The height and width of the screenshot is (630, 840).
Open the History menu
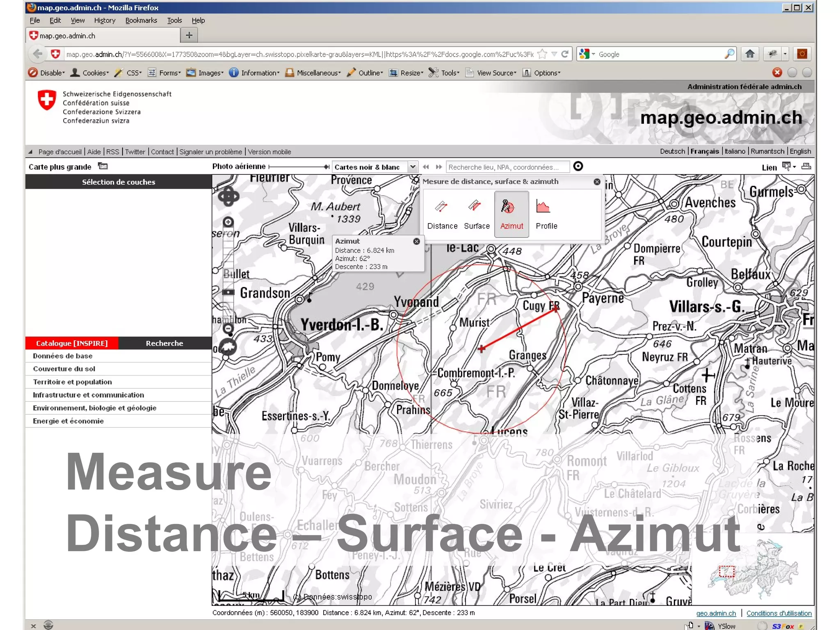105,21
